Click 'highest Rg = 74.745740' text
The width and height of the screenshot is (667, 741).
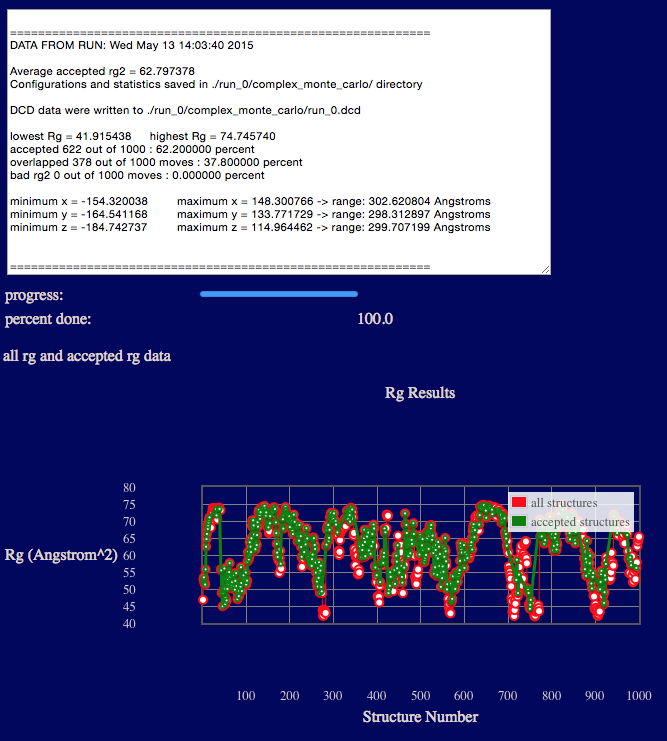(x=213, y=137)
